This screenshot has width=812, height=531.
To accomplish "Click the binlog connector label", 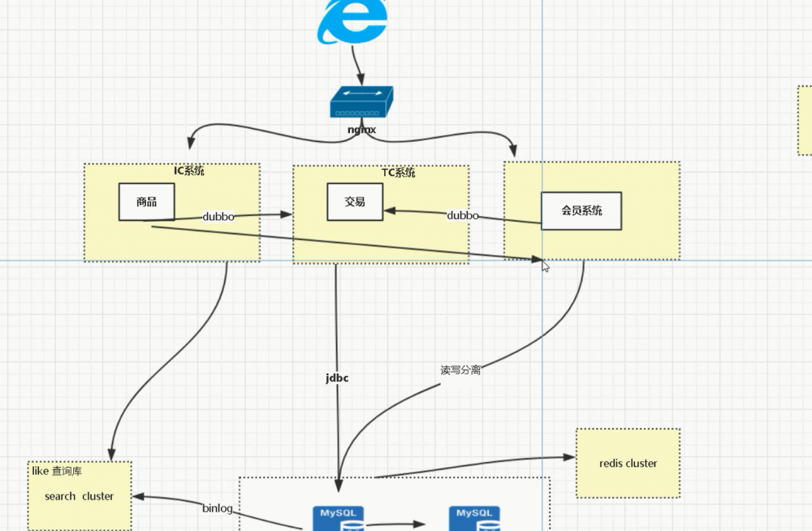I will [x=217, y=508].
